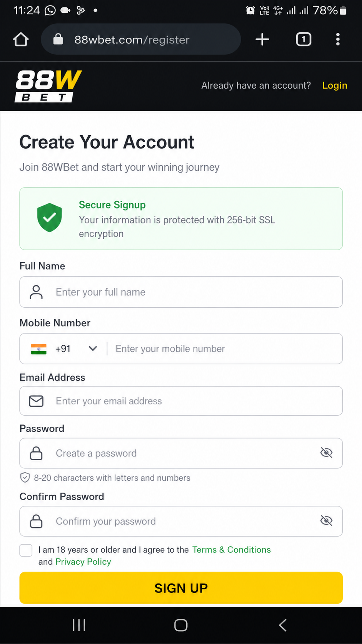Open the tab switcher showing 1
Viewport: 362px width, 644px height.
(x=304, y=39)
